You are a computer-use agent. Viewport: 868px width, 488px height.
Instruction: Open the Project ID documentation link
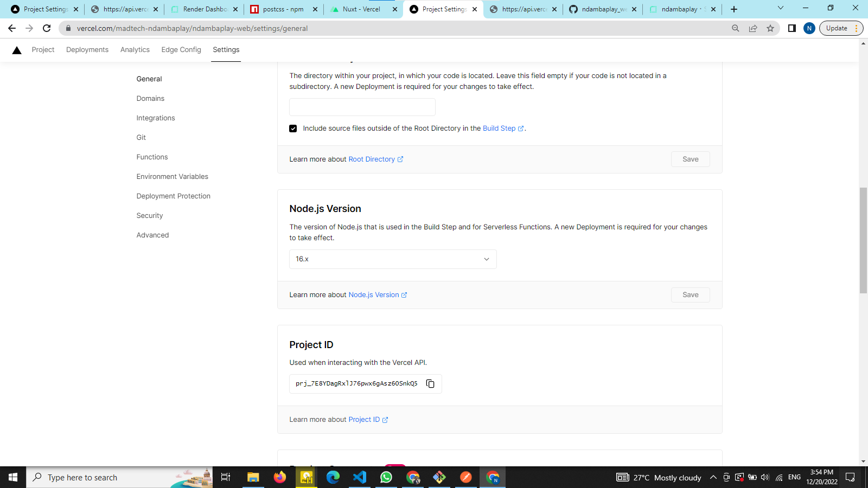(x=368, y=420)
